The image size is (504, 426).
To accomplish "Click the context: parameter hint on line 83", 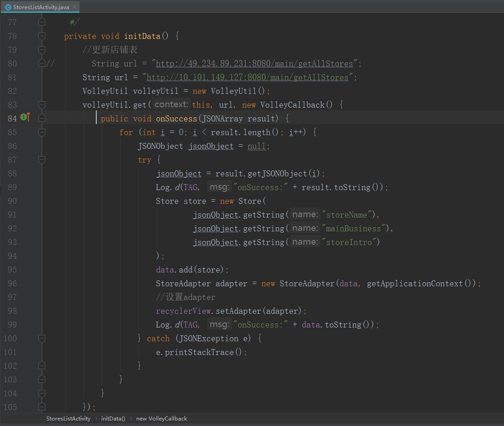I will (x=171, y=104).
